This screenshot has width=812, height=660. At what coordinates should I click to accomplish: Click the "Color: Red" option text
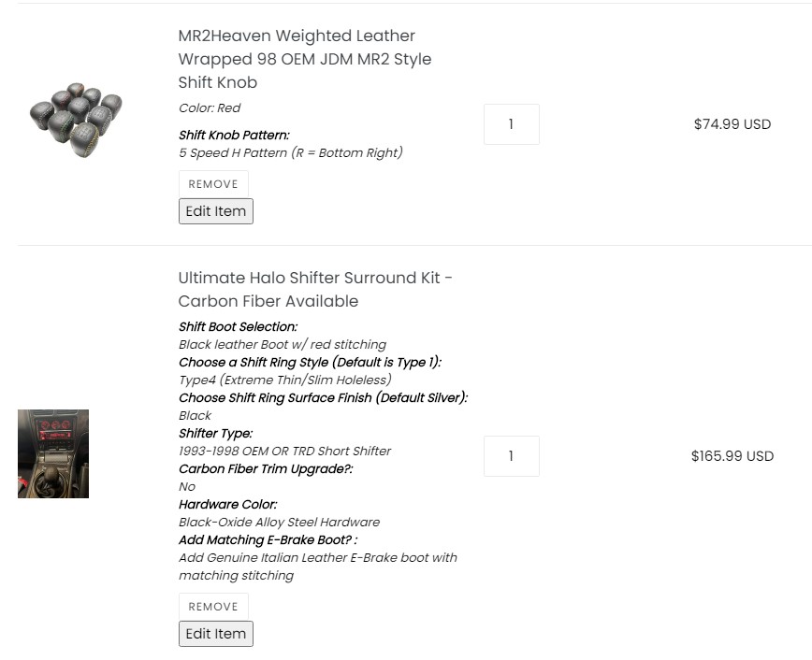click(x=210, y=108)
